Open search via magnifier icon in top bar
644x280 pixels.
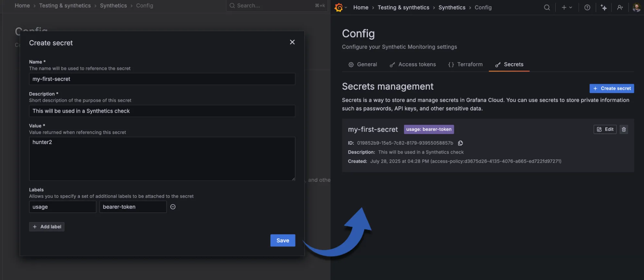coord(547,7)
